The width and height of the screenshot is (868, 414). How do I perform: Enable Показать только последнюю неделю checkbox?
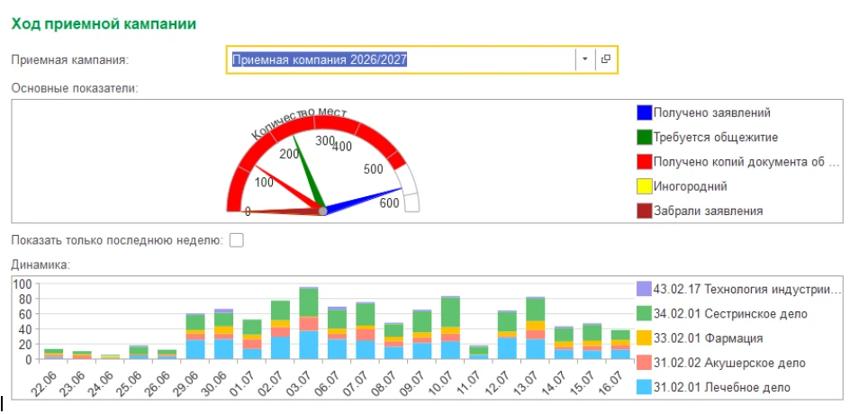237,240
